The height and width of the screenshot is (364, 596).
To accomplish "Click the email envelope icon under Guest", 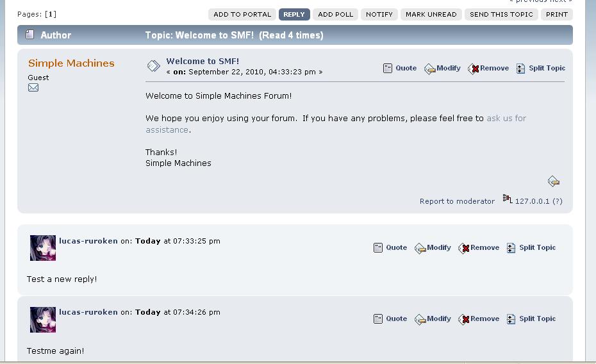I will [33, 88].
